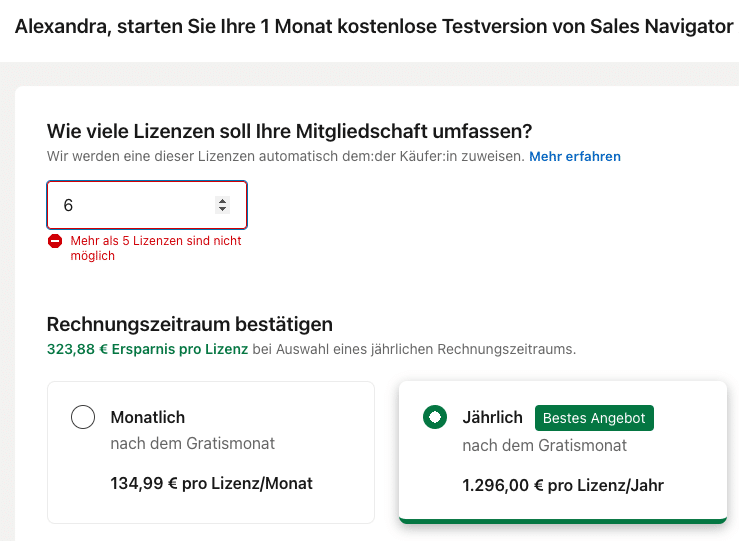Image resolution: width=739 pixels, height=541 pixels.
Task: Click the error text 'Mehr als 5 Lizenzen sind nicht möglich'
Action: (156, 248)
